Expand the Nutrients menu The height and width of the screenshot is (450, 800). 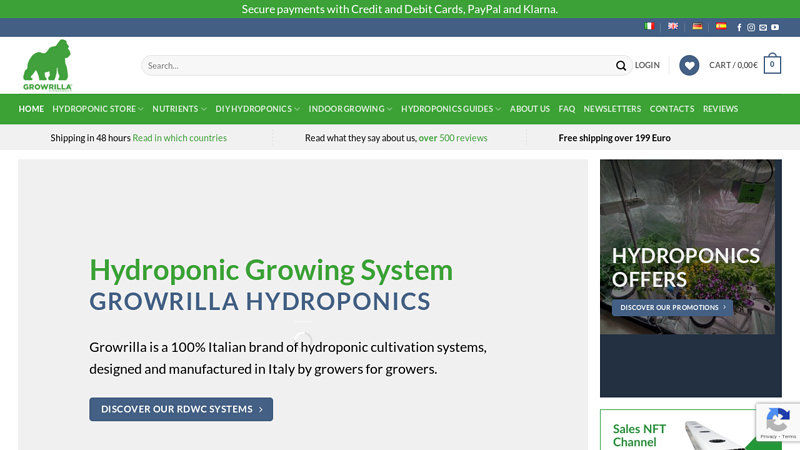pyautogui.click(x=179, y=109)
